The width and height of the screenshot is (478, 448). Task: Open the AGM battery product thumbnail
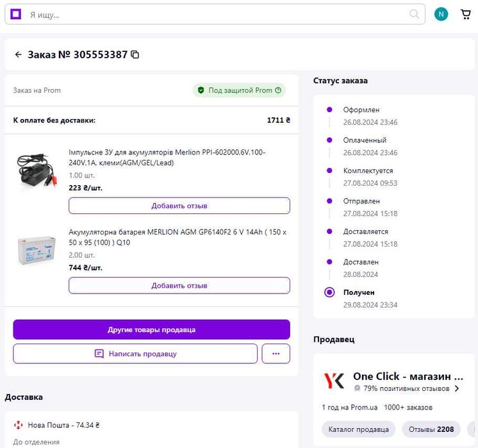[x=37, y=249]
